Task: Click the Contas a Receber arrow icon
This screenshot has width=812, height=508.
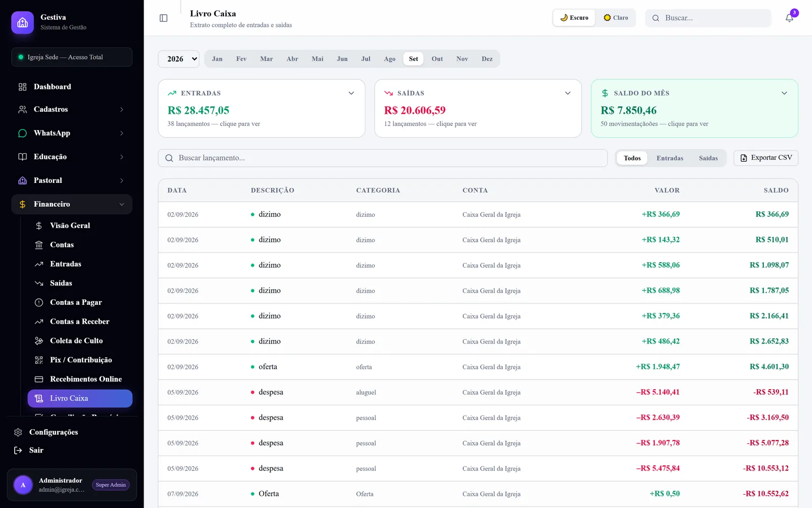Action: tap(39, 322)
